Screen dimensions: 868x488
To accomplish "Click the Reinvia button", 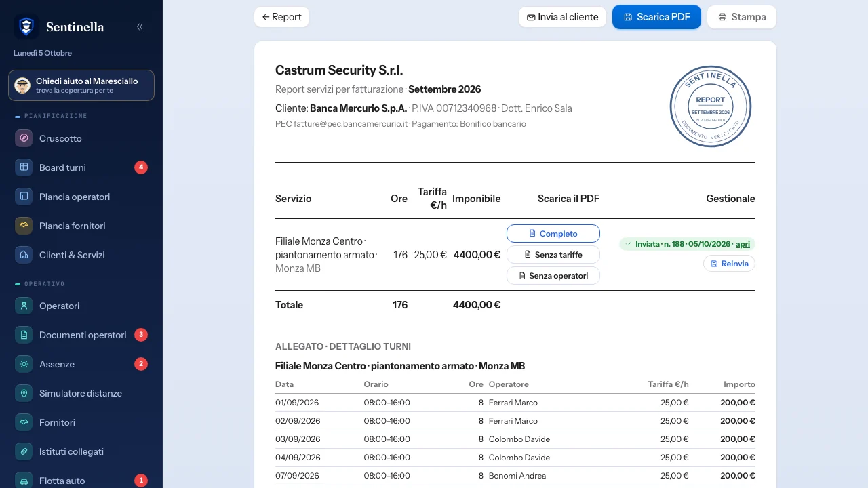I will click(729, 263).
